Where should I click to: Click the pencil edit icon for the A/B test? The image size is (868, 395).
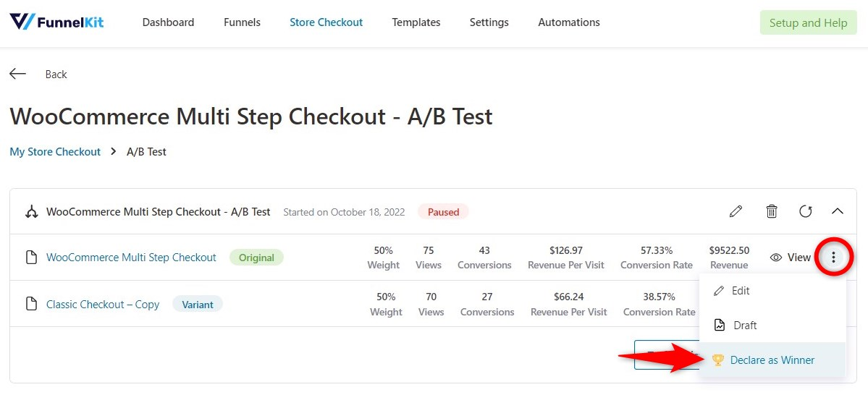coord(736,211)
